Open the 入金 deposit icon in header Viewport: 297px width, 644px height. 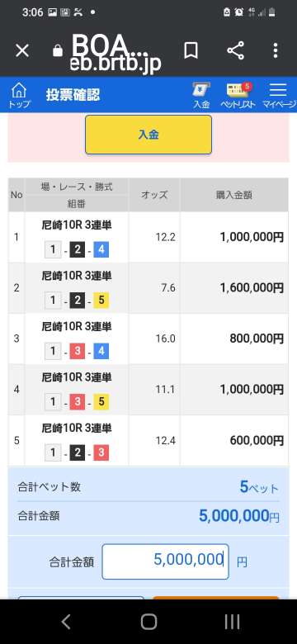point(201,95)
